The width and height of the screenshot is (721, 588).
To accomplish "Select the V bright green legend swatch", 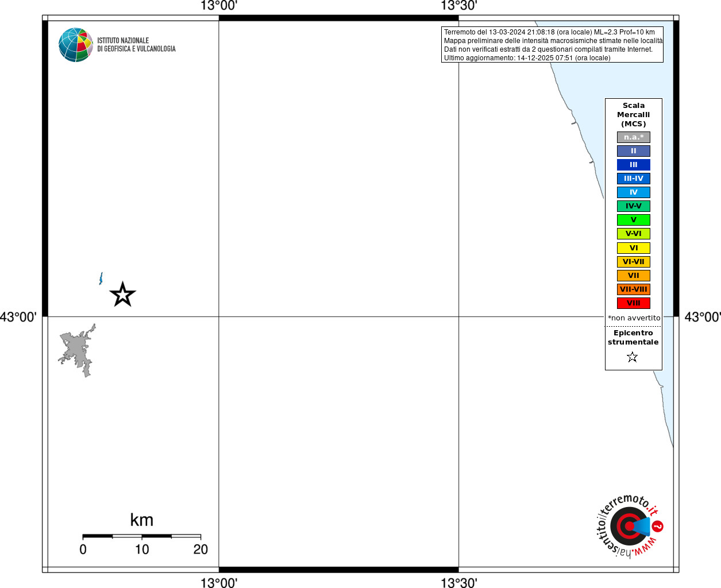I will tap(634, 220).
